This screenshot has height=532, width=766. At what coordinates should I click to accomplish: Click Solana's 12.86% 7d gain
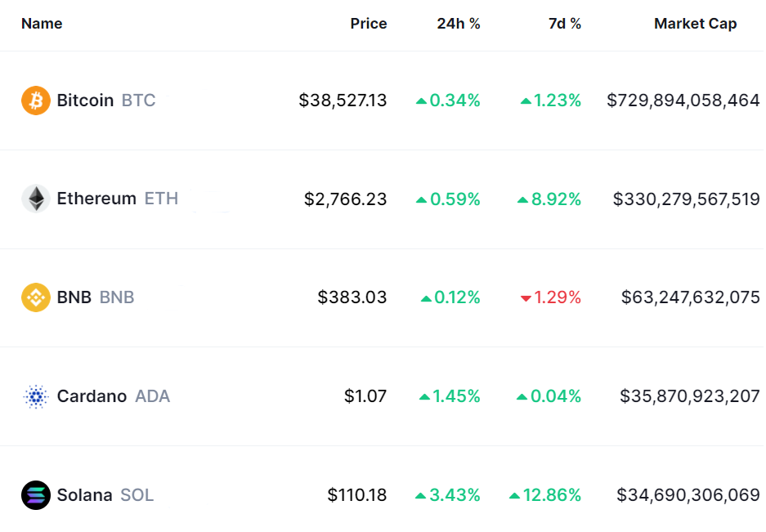545,495
